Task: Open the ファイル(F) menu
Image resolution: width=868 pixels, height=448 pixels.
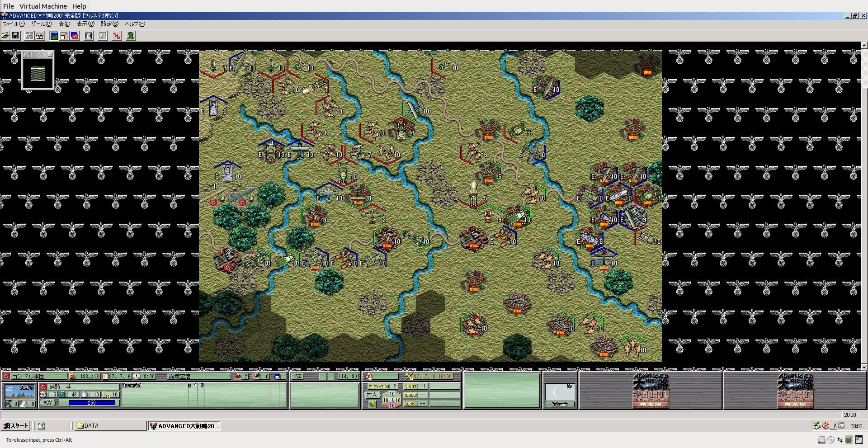Action: (x=14, y=24)
